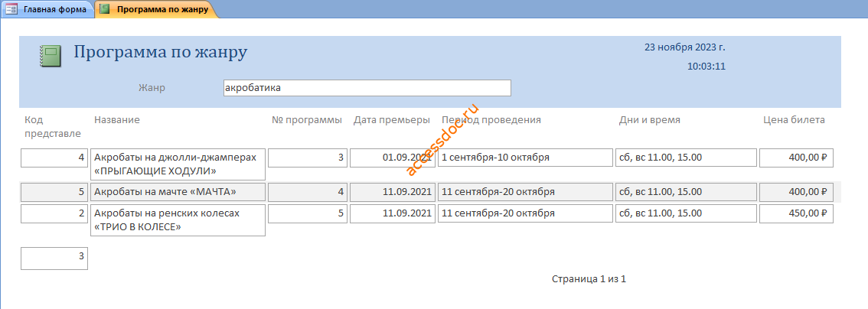Click the Главная форма tab form icon
Screen dimensions: 868x309
(x=11, y=9)
